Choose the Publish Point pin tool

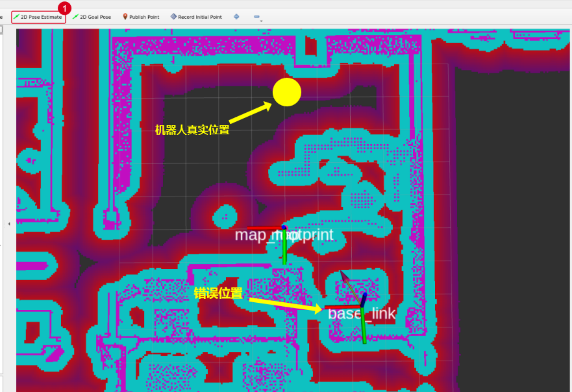[141, 17]
